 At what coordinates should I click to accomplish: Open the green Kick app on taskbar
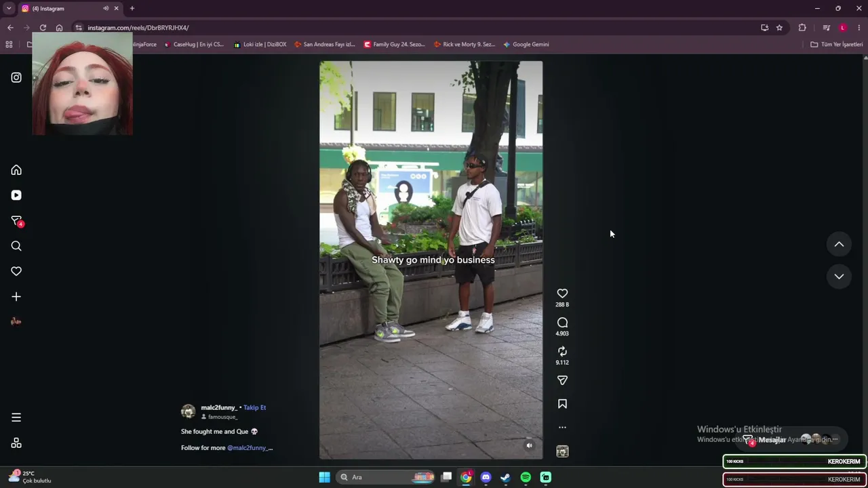pos(545,477)
